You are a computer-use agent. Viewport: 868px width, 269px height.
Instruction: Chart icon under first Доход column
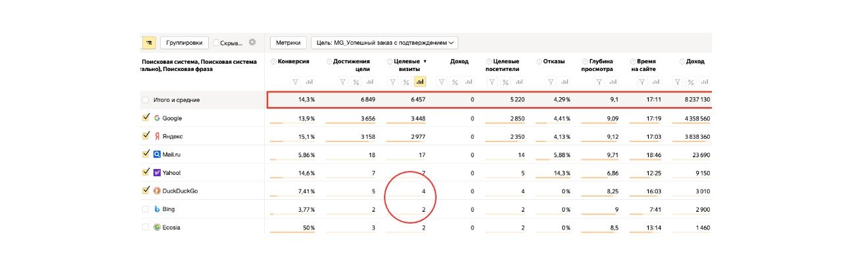[469, 82]
